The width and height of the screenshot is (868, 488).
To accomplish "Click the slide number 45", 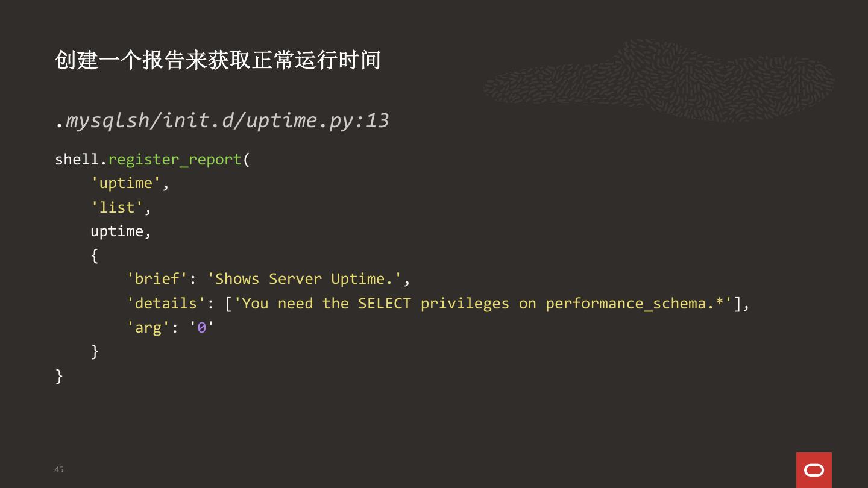I will point(58,469).
